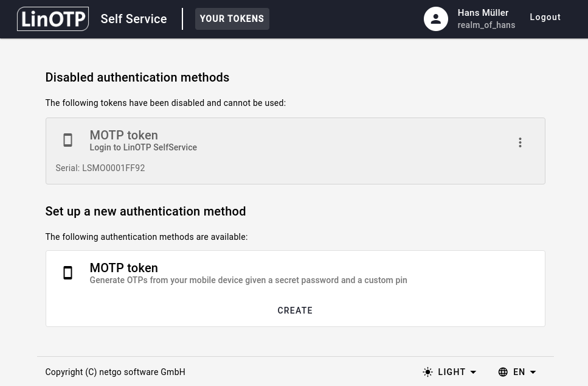Click the 'Disabled authentication methods' heading
The image size is (588, 386).
tap(137, 77)
